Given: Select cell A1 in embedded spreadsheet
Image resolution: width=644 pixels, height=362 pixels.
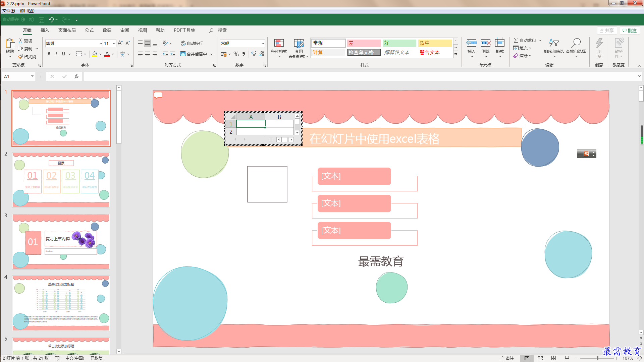Looking at the screenshot, I should pos(251,124).
